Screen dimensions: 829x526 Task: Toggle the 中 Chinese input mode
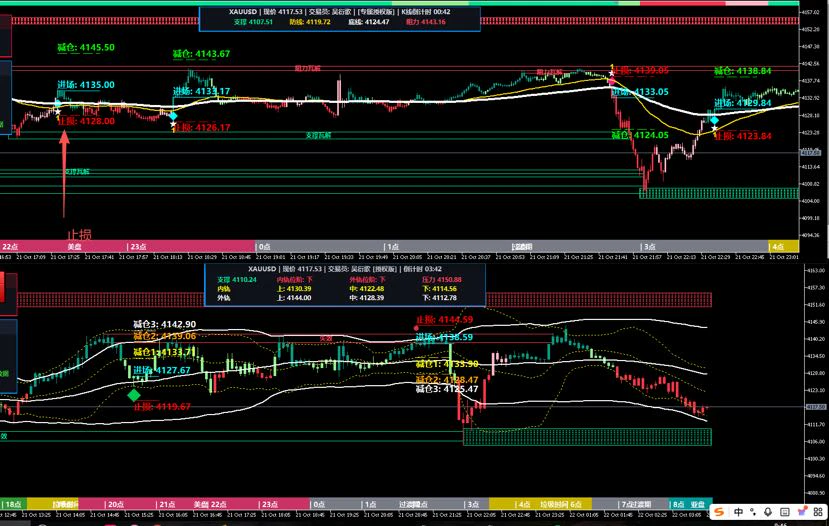(x=739, y=512)
